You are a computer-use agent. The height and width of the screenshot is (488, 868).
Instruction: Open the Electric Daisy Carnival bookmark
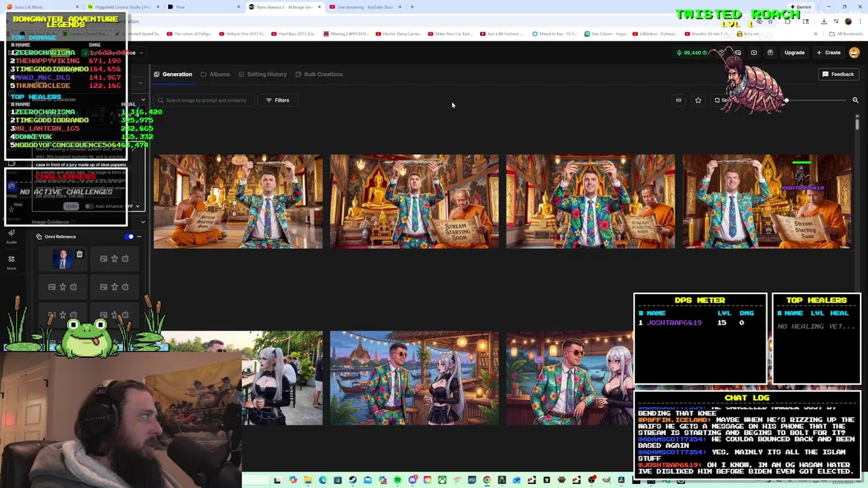pyautogui.click(x=398, y=33)
